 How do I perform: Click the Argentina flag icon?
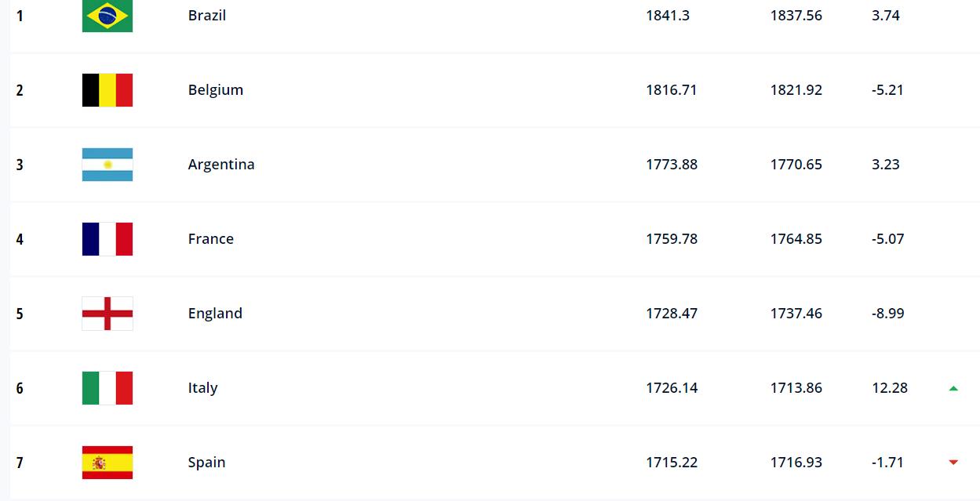[107, 165]
